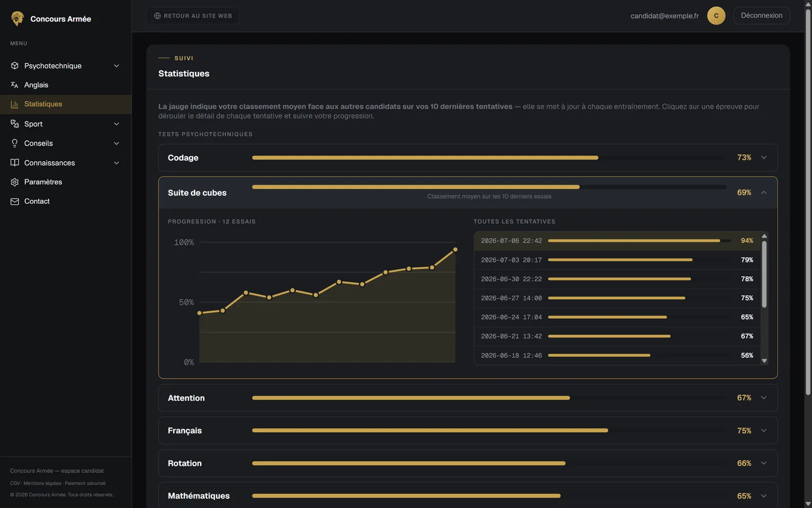
Task: Click the Contact envelope icon
Action: click(x=15, y=202)
